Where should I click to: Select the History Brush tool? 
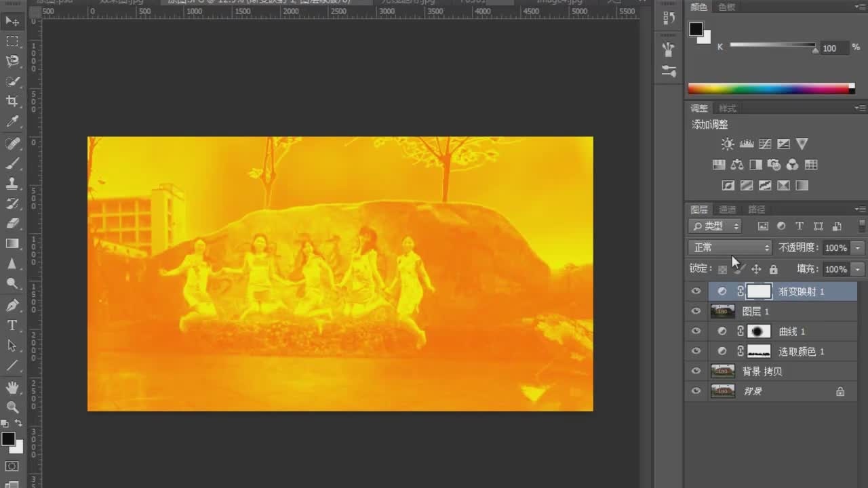(12, 203)
